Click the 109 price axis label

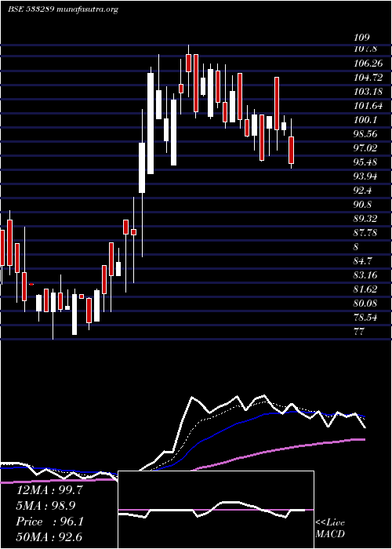point(361,38)
